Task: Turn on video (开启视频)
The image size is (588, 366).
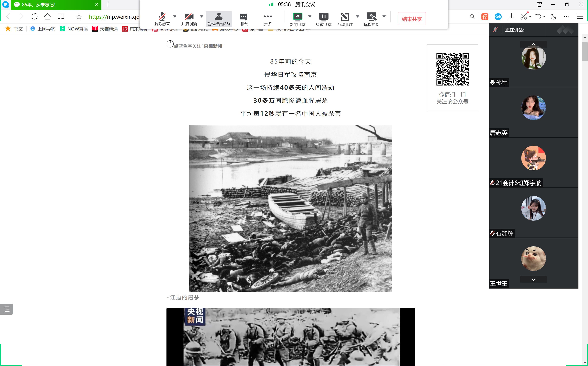Action: (189, 17)
